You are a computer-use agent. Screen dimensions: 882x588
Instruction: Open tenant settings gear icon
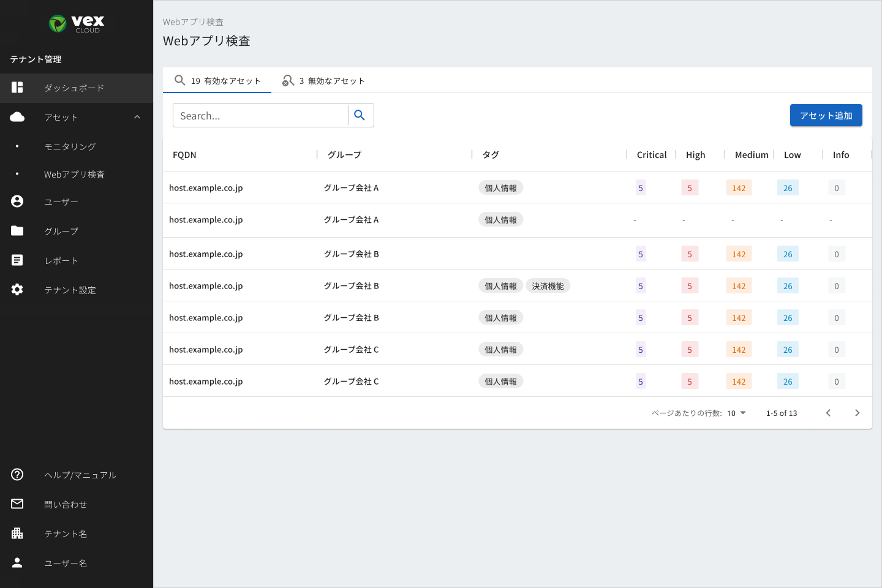[17, 290]
